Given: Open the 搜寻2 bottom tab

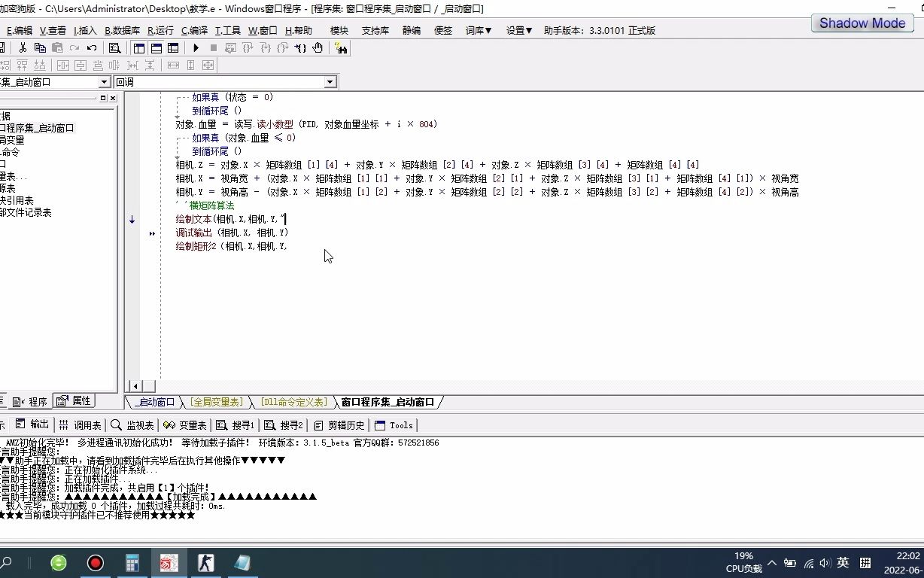Looking at the screenshot, I should click(284, 425).
